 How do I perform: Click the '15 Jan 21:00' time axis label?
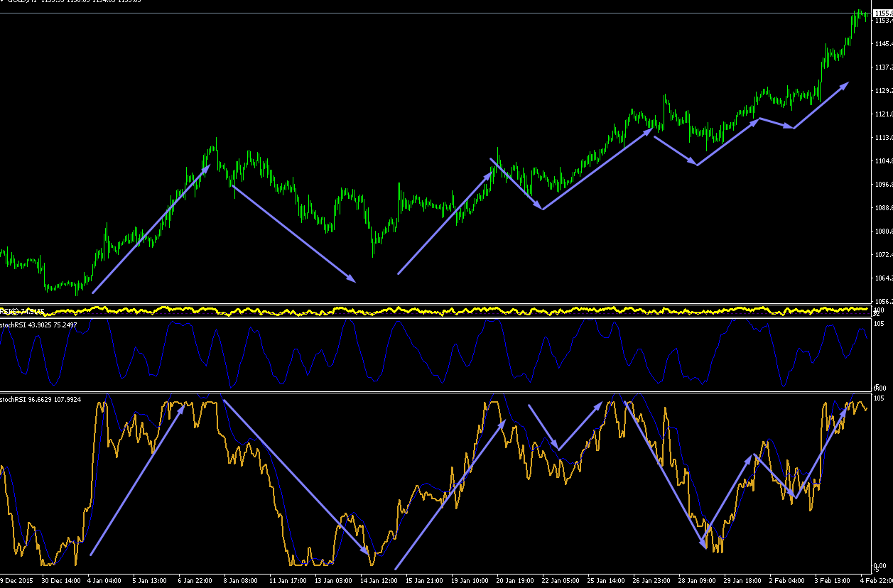pyautogui.click(x=424, y=581)
